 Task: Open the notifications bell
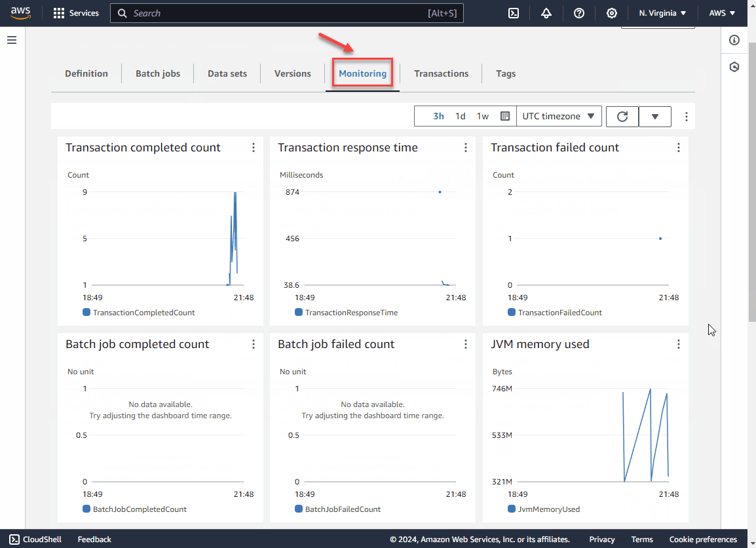click(x=546, y=13)
